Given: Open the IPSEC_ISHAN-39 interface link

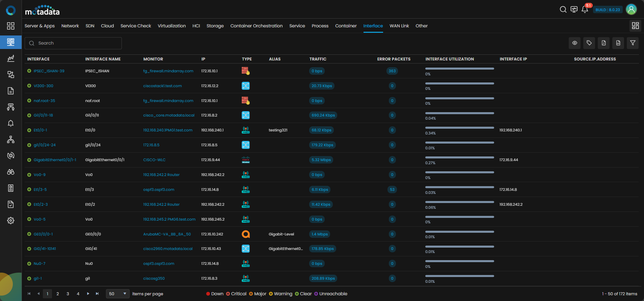Looking at the screenshot, I should point(49,71).
